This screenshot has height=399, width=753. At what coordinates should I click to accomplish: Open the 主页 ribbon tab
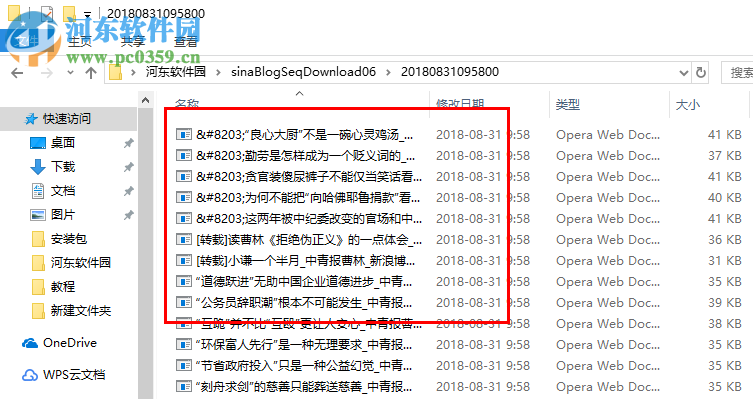[80, 42]
